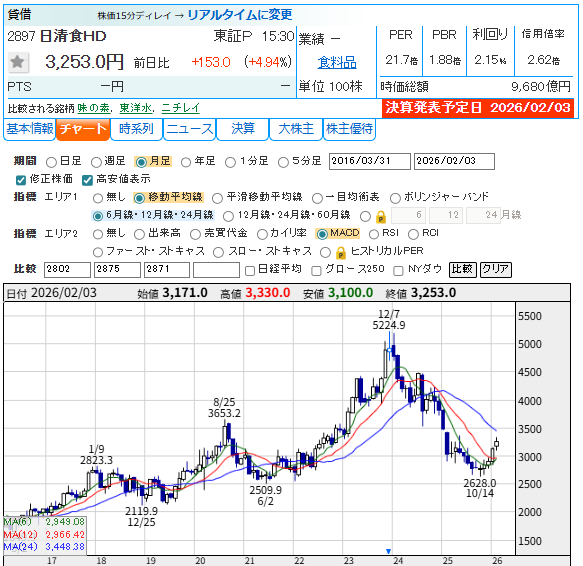Open the 株主優待 tab

349,129
